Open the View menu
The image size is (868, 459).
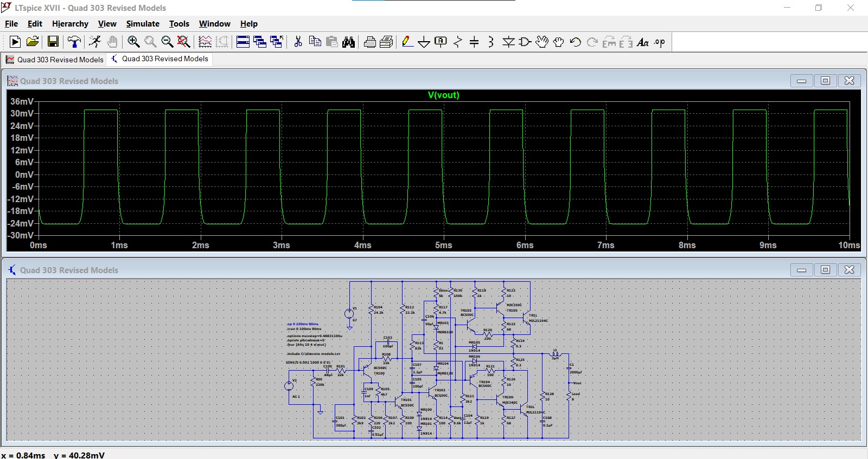tap(107, 24)
